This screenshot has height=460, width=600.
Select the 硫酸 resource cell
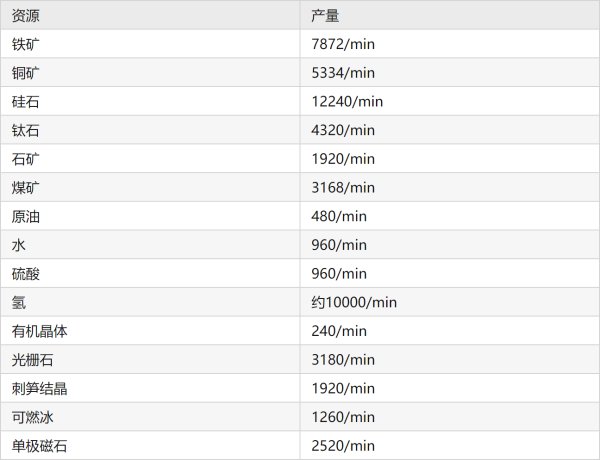click(x=26, y=274)
